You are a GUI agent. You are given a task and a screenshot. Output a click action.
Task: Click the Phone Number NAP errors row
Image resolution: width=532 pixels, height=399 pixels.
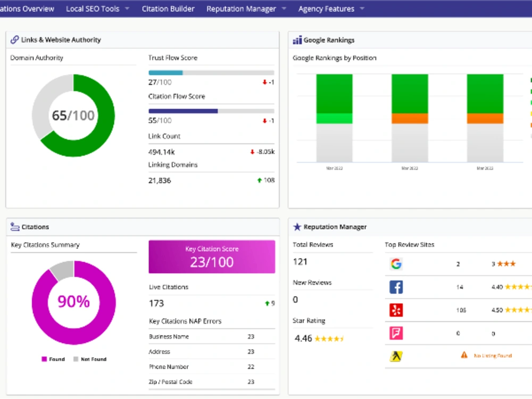(212, 367)
